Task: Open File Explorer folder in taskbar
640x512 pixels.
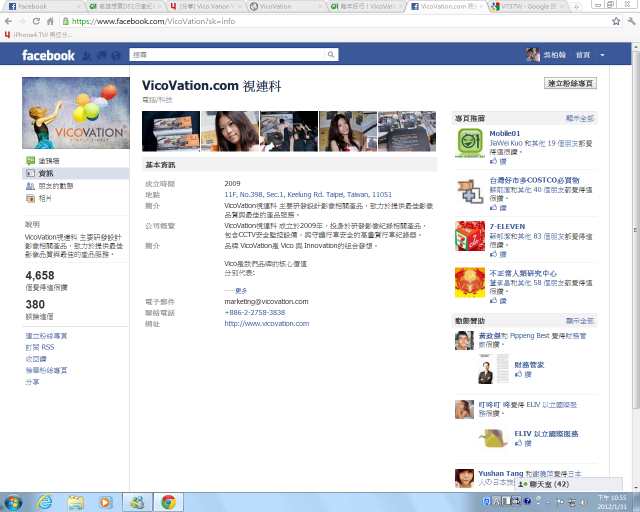Action: 76,502
